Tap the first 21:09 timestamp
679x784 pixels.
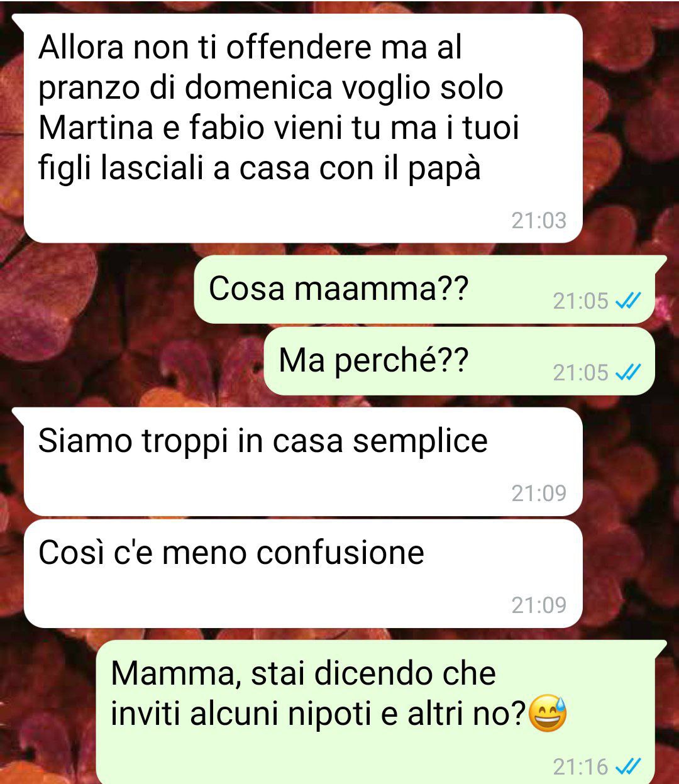[539, 494]
